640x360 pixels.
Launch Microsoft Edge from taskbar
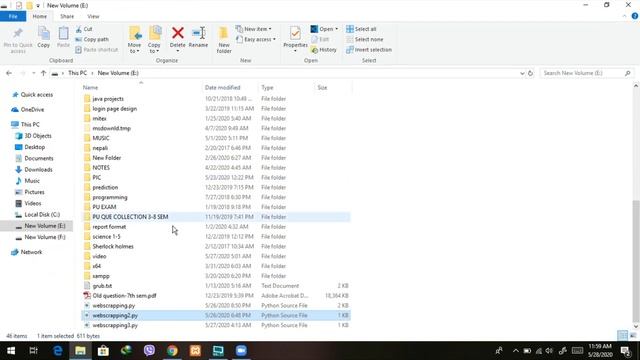coord(58,351)
